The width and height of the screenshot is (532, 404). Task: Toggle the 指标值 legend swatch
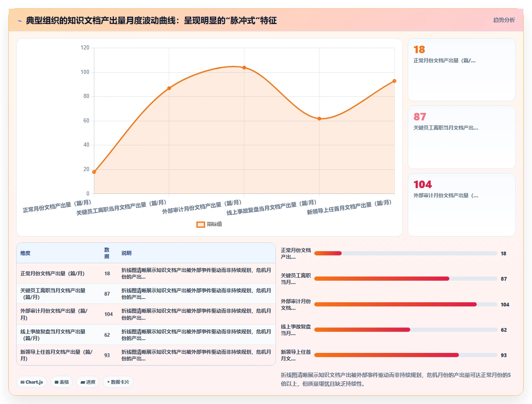point(201,224)
